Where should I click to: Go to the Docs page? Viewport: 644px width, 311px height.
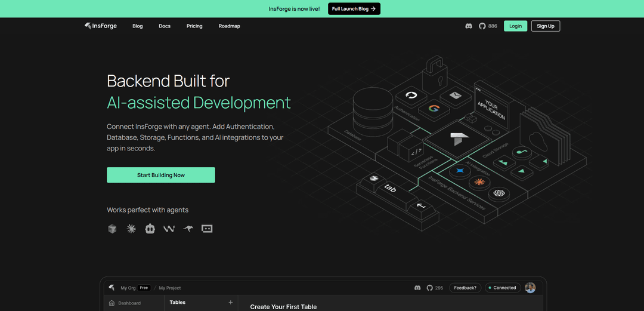click(165, 26)
